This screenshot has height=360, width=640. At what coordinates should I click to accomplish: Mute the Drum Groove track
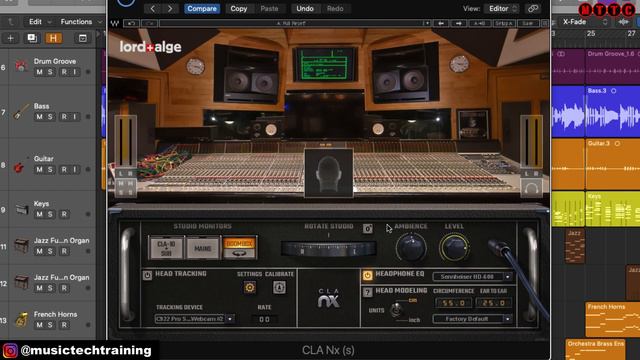[39, 72]
